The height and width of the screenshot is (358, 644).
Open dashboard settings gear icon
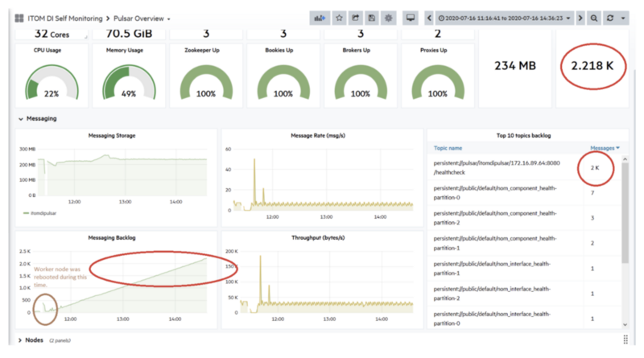pyautogui.click(x=388, y=18)
